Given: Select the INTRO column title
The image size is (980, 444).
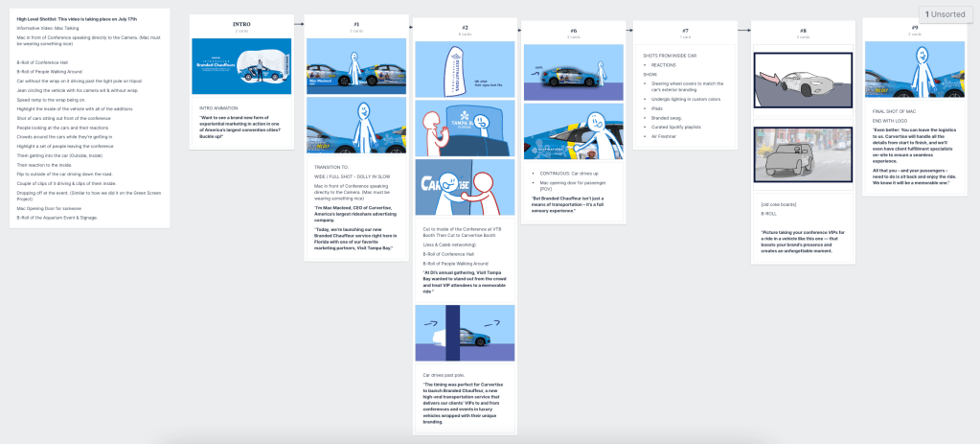Looking at the screenshot, I should pyautogui.click(x=242, y=23).
